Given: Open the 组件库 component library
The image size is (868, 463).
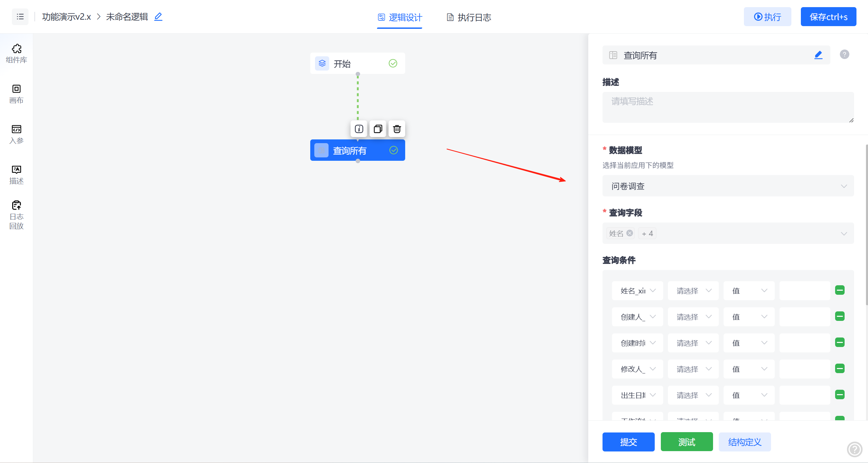Looking at the screenshot, I should pyautogui.click(x=16, y=54).
